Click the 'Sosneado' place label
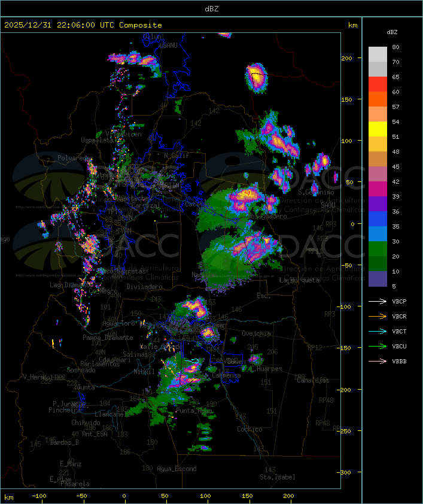Image resolution: width=423 pixels, height=504 pixels. tap(81, 370)
